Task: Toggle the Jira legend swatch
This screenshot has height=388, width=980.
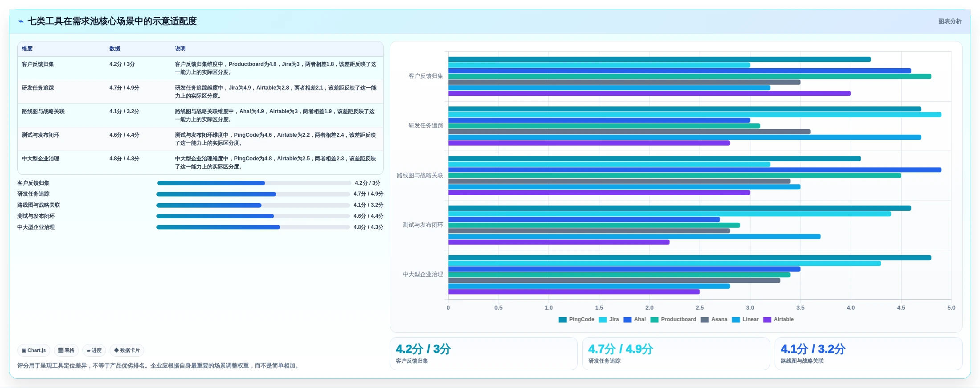Action: [603, 320]
